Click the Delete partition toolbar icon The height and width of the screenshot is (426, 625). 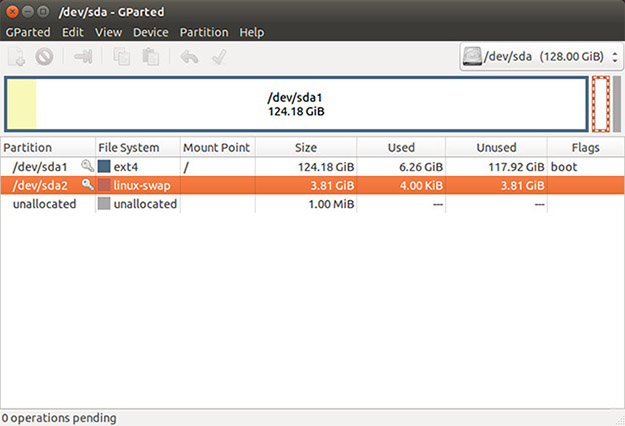(x=44, y=58)
